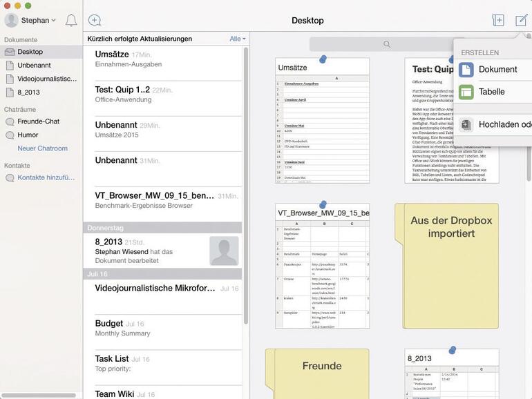Open the Task List entry
Image resolution: width=532 pixels, height=399 pixels.
(163, 367)
